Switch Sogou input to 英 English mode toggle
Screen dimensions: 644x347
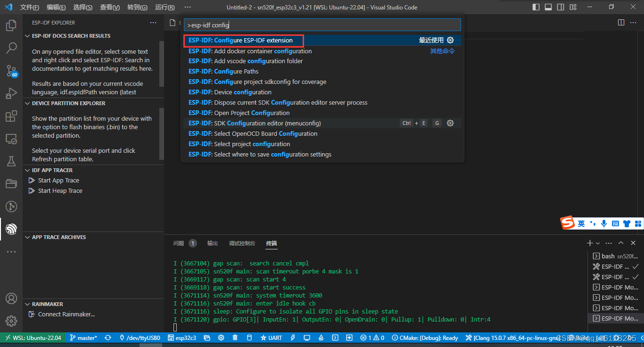coord(581,223)
